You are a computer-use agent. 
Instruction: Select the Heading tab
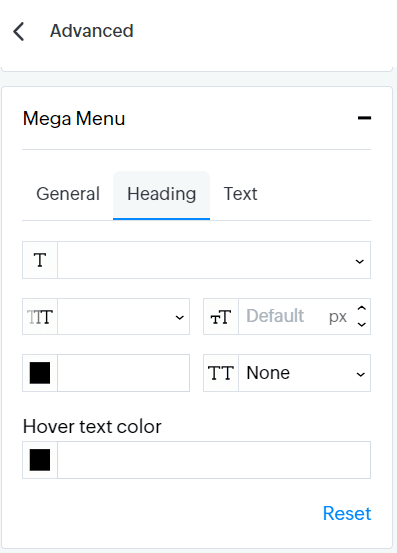161,195
